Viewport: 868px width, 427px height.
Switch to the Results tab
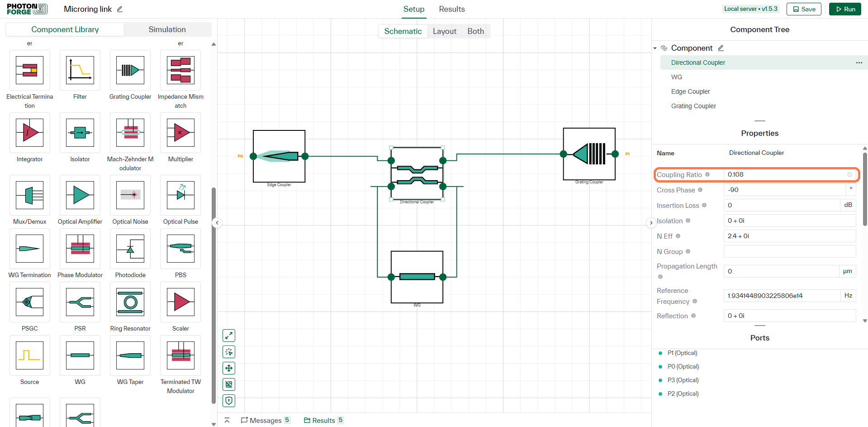[x=452, y=9]
